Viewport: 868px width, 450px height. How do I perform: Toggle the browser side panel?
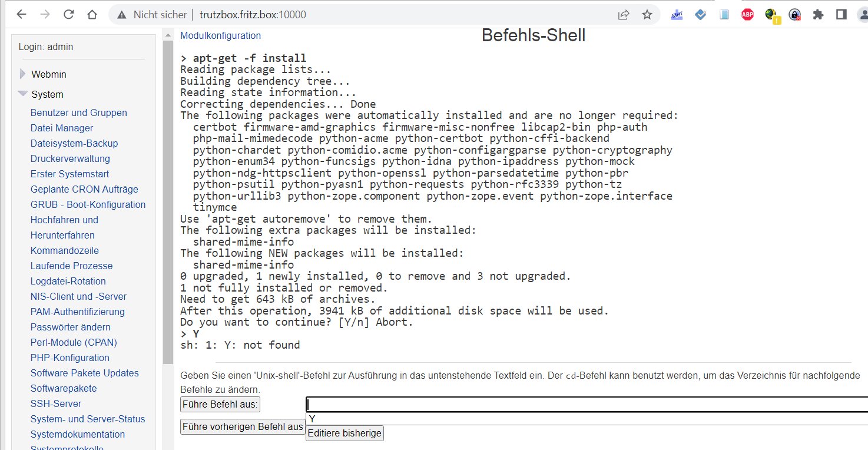pyautogui.click(x=842, y=15)
